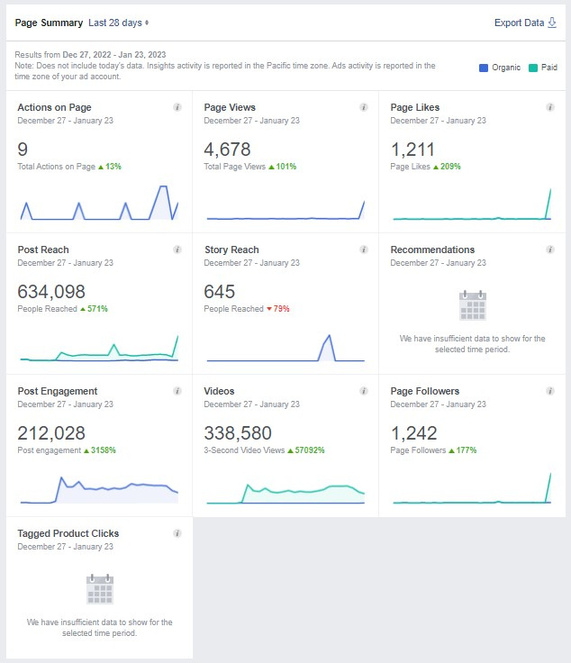Select the Videos card title
Viewport: 571px width, 663px height.
click(x=219, y=391)
